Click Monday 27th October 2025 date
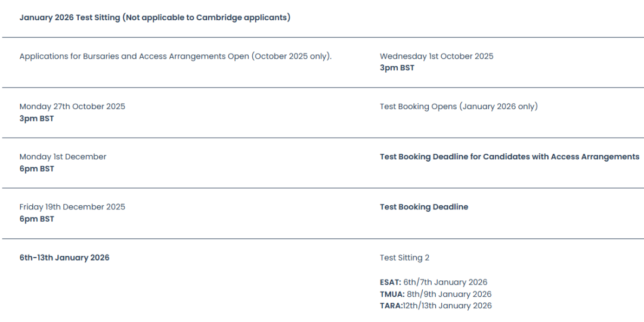The width and height of the screenshot is (644, 322). (x=72, y=107)
